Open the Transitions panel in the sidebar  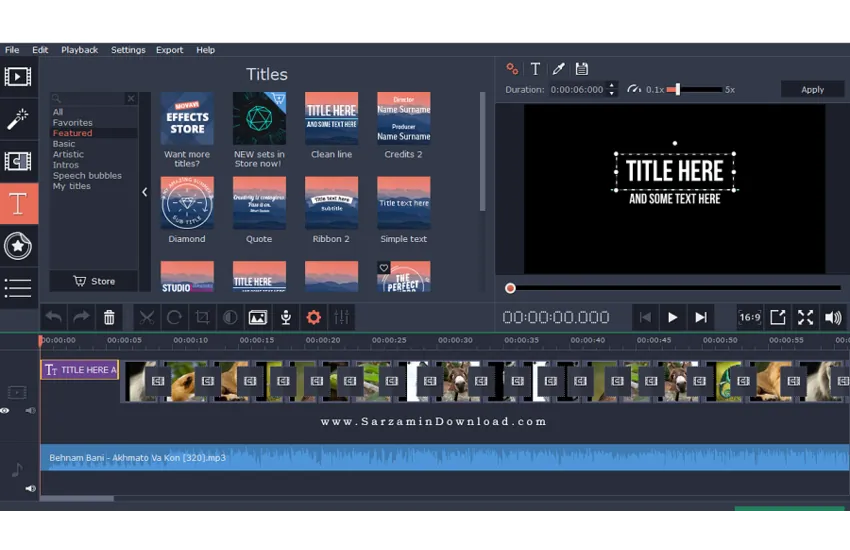click(x=18, y=161)
